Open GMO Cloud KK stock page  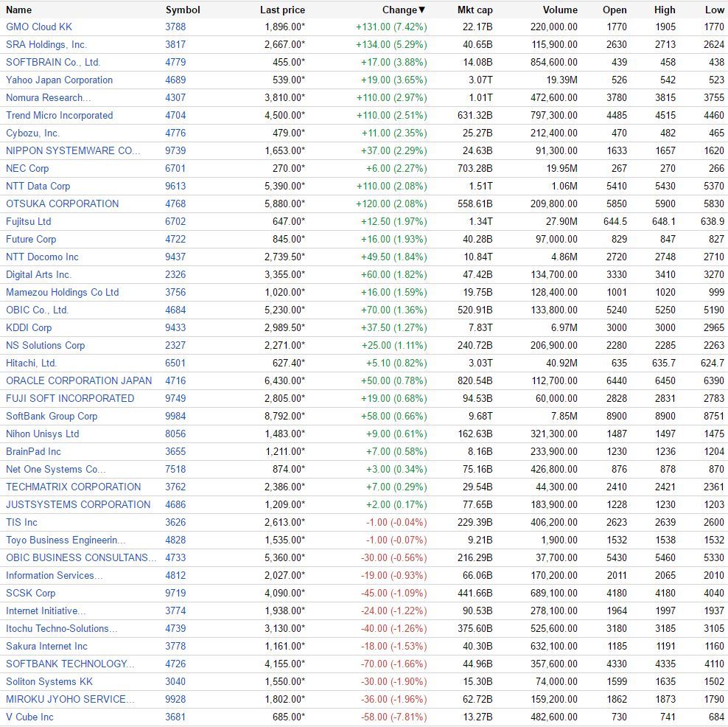pos(39,27)
